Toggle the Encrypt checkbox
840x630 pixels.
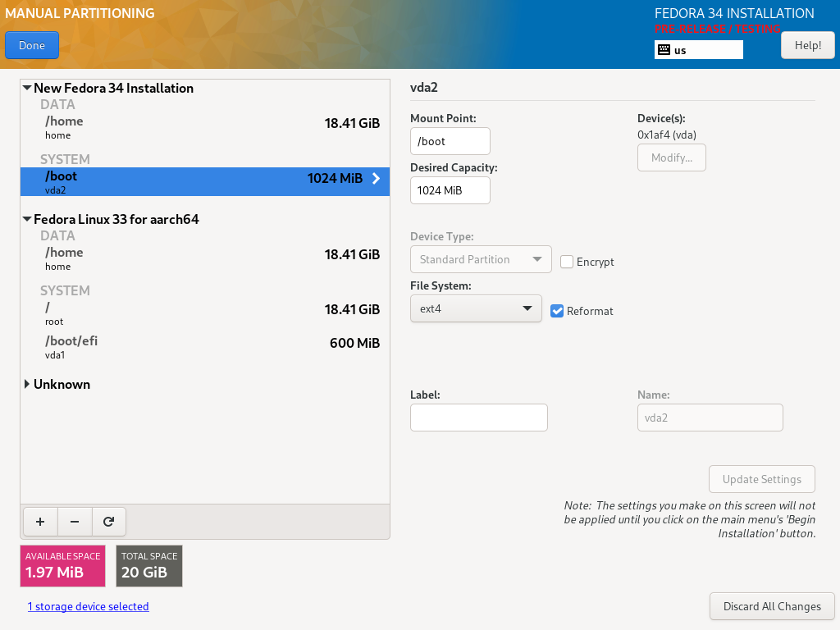(567, 262)
